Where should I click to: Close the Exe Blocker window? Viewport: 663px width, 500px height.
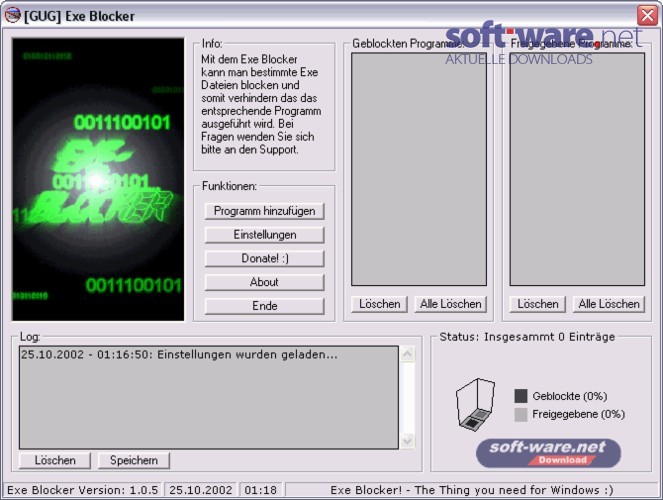click(x=647, y=16)
